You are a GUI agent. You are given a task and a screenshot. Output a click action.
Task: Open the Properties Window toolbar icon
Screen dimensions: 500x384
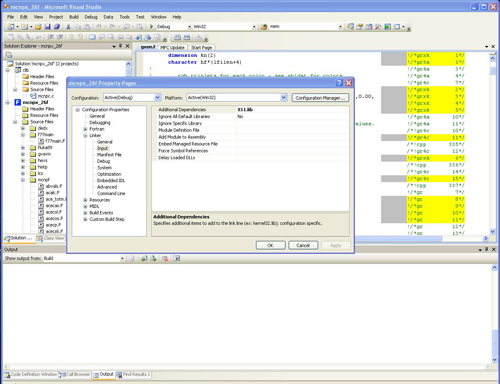pyautogui.click(x=359, y=26)
